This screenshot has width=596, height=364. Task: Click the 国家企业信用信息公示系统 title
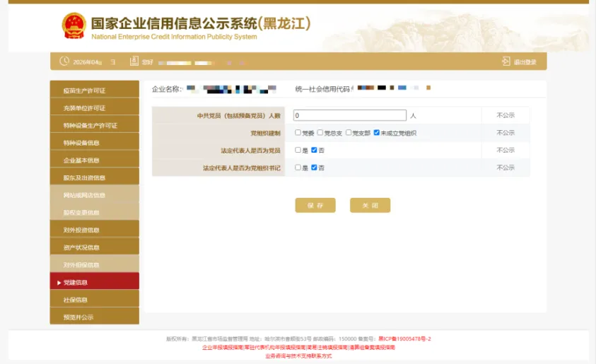(x=201, y=23)
